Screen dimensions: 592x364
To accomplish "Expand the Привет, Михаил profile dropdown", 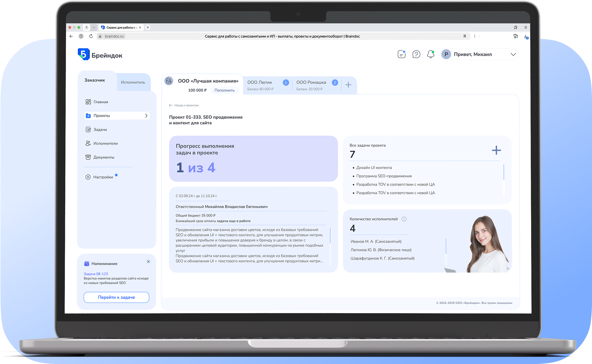I will [513, 54].
